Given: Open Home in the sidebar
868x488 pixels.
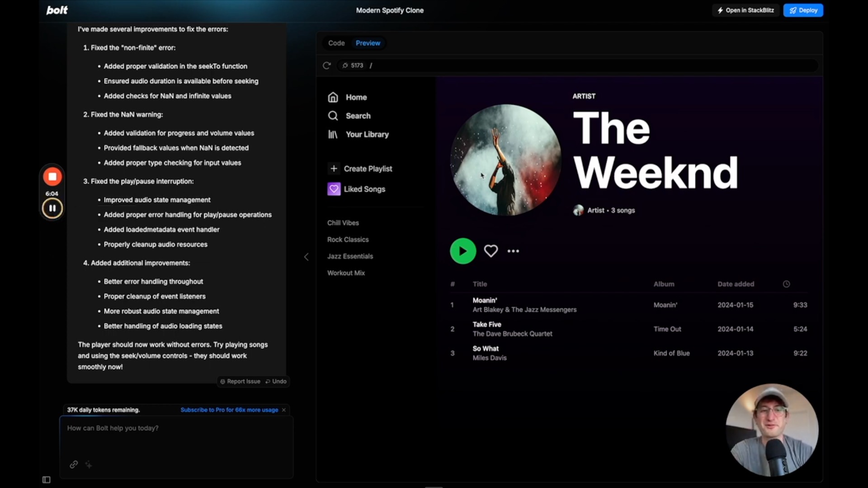Looking at the screenshot, I should (356, 97).
